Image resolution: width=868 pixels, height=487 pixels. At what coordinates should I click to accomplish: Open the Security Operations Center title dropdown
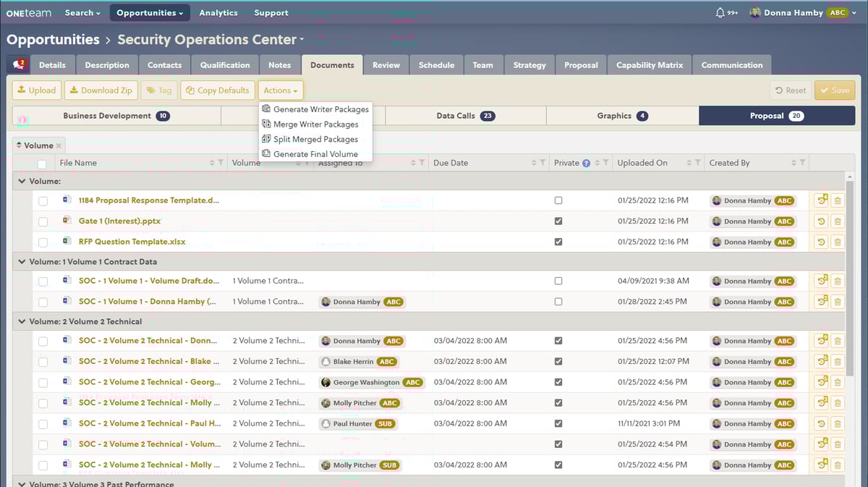pos(301,40)
